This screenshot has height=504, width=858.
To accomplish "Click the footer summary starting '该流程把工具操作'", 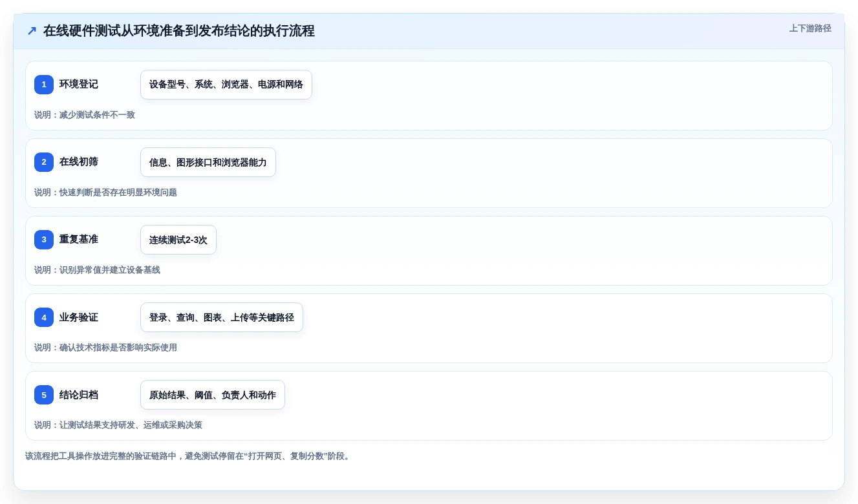I will [189, 456].
